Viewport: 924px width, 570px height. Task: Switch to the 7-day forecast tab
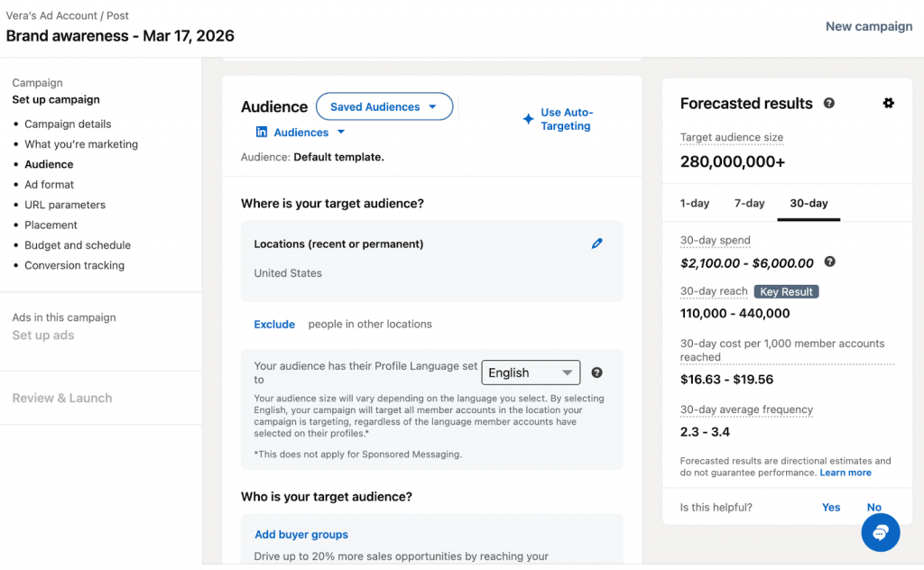tap(749, 203)
